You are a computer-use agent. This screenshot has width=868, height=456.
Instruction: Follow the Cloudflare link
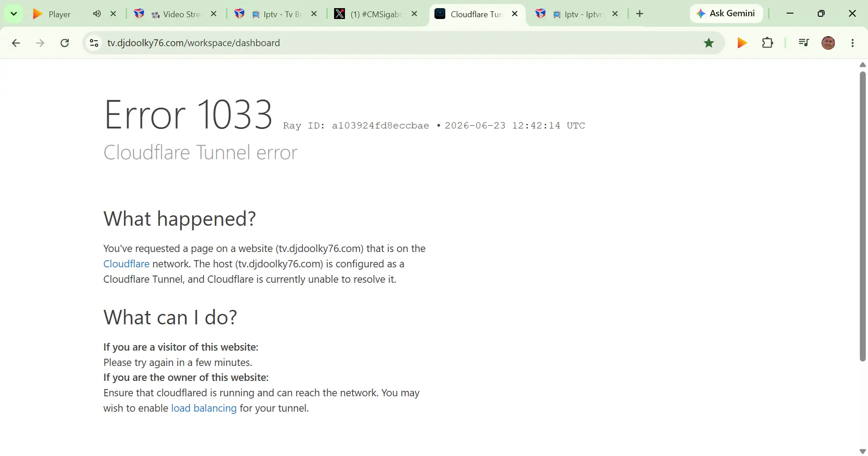126,264
